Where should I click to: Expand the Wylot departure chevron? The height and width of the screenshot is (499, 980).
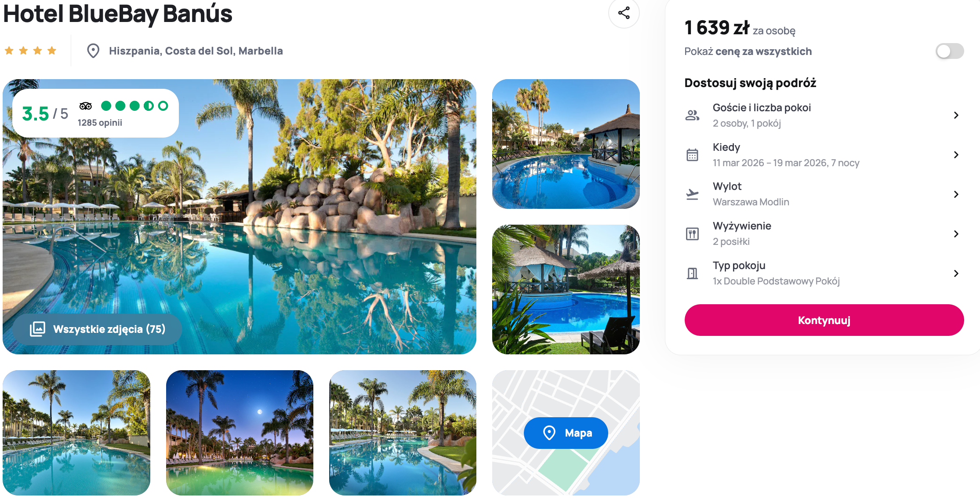tap(956, 194)
